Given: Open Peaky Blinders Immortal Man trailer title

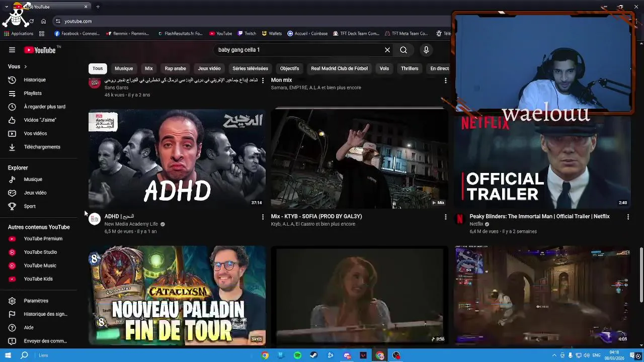Looking at the screenshot, I should (539, 216).
